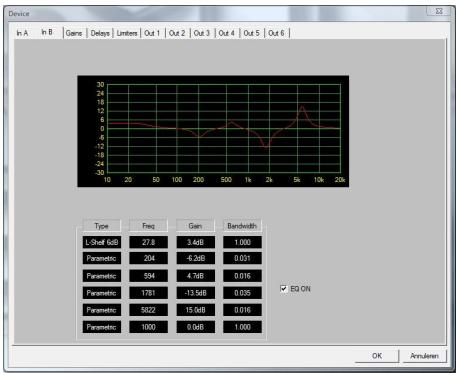Click the 1781 frequency field
Image resolution: width=459 pixels, height=373 pixels.
[x=149, y=293]
